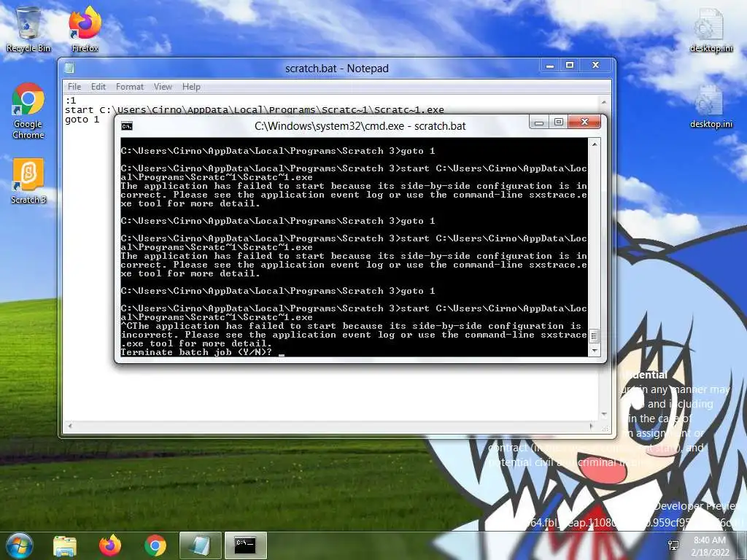Open the Windows Start menu orb
This screenshot has height=560, width=747.
click(x=19, y=545)
